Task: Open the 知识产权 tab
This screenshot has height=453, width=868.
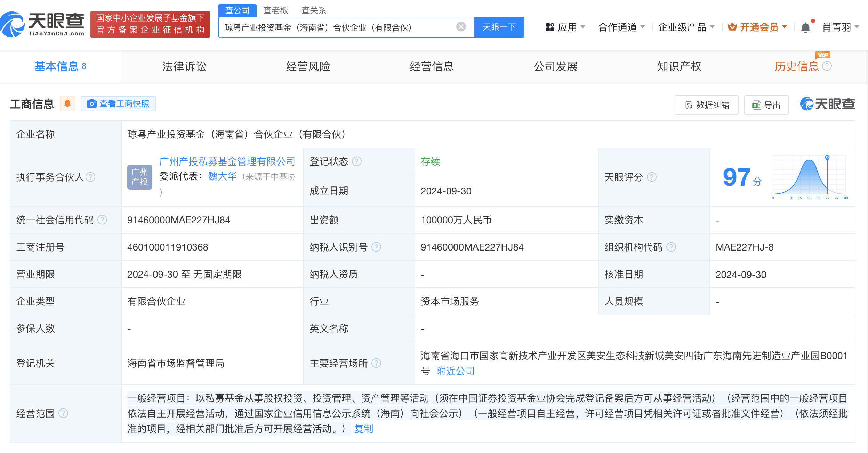Action: pyautogui.click(x=679, y=66)
